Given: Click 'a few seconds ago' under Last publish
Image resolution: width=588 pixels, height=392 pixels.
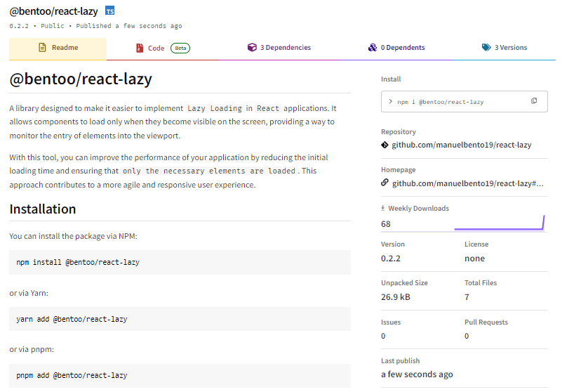Looking at the screenshot, I should coord(417,374).
